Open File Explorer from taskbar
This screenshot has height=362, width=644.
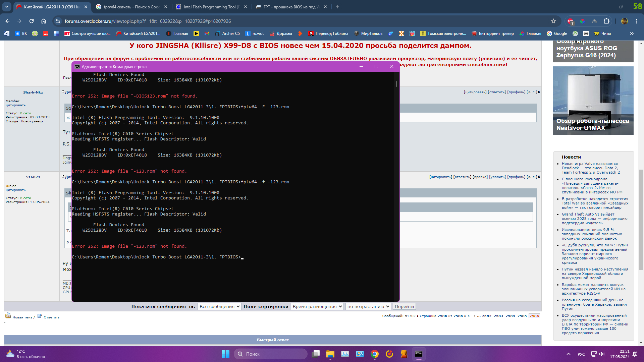click(330, 354)
